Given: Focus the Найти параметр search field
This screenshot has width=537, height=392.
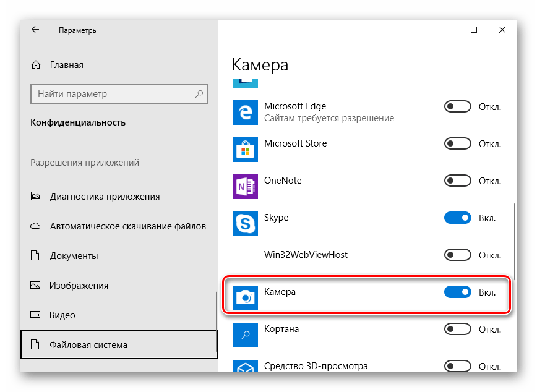Looking at the screenshot, I should (x=113, y=94).
